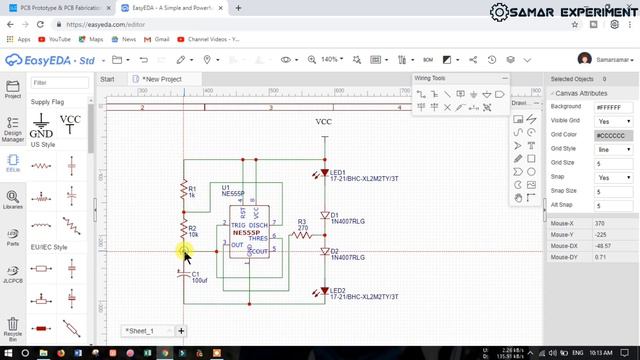
Task: Select the Wire tool in Wiring Tools
Action: point(421,94)
